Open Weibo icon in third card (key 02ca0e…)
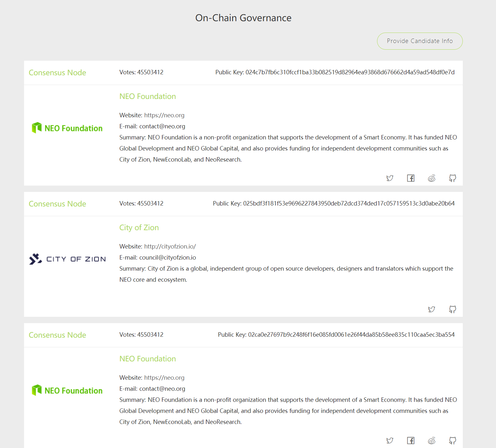This screenshot has height=448, width=496. [432, 440]
